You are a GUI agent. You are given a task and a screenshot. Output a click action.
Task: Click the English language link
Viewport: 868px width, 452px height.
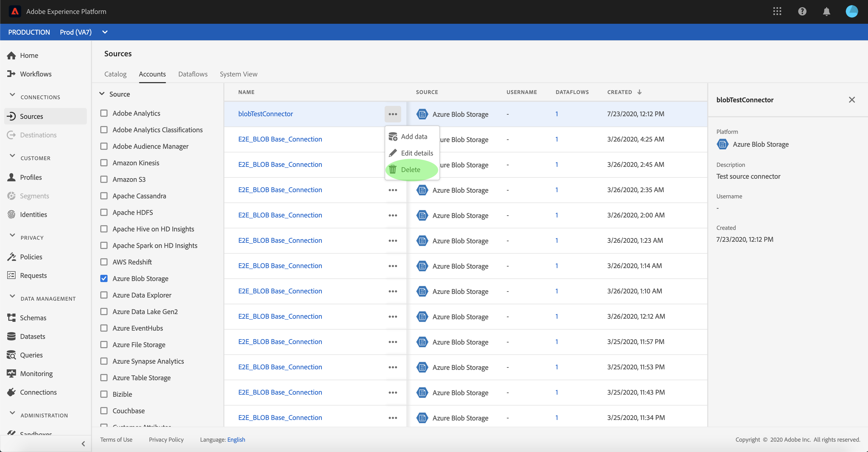[236, 440]
